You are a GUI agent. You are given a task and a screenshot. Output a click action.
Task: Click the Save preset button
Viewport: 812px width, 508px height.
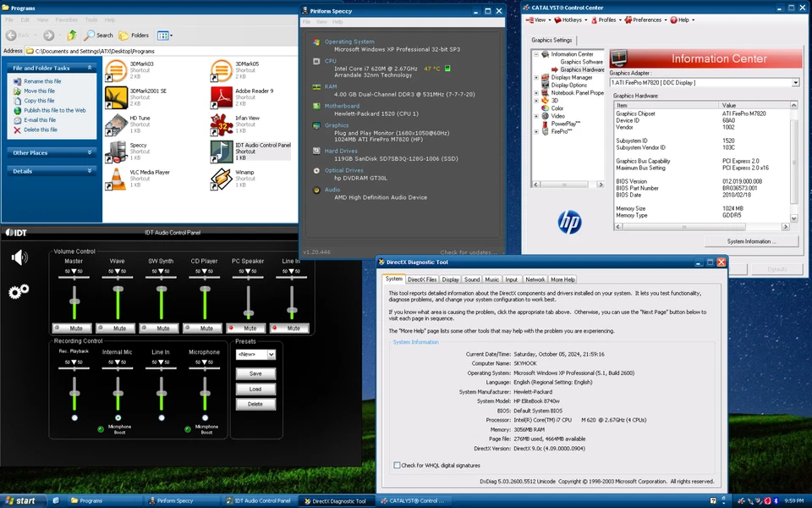[x=255, y=373]
